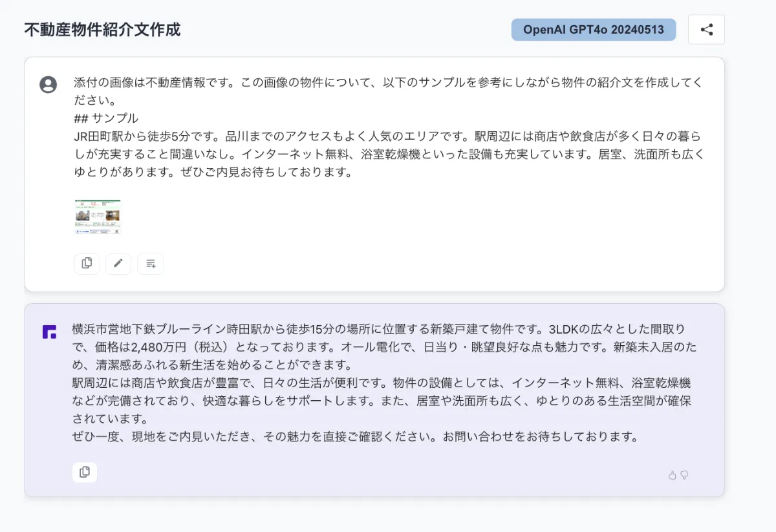Click the ## サンプル heading line
This screenshot has width=776, height=532.
click(x=106, y=118)
